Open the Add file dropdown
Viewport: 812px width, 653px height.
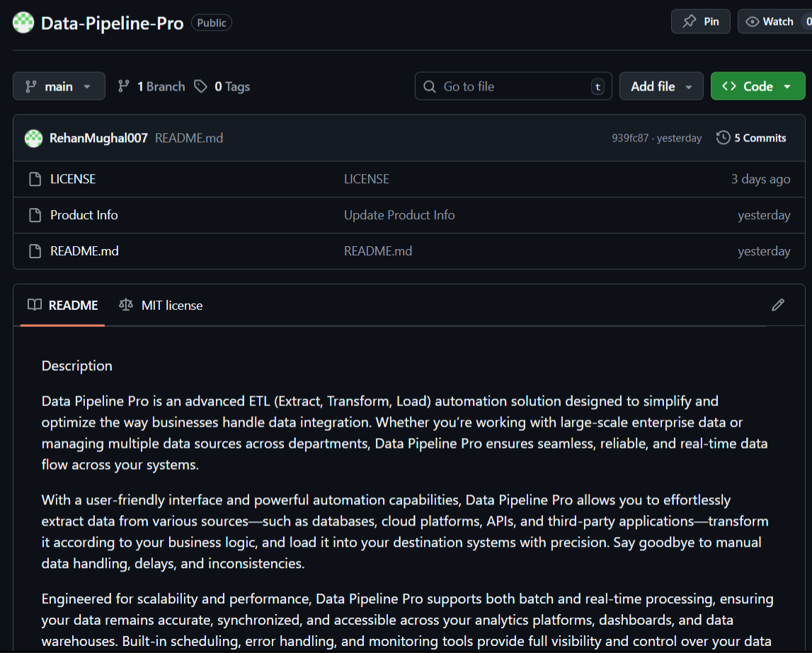[661, 86]
